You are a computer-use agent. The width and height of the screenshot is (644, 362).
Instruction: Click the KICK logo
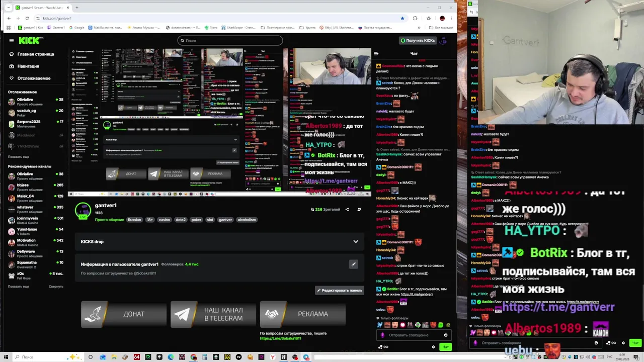pyautogui.click(x=31, y=40)
